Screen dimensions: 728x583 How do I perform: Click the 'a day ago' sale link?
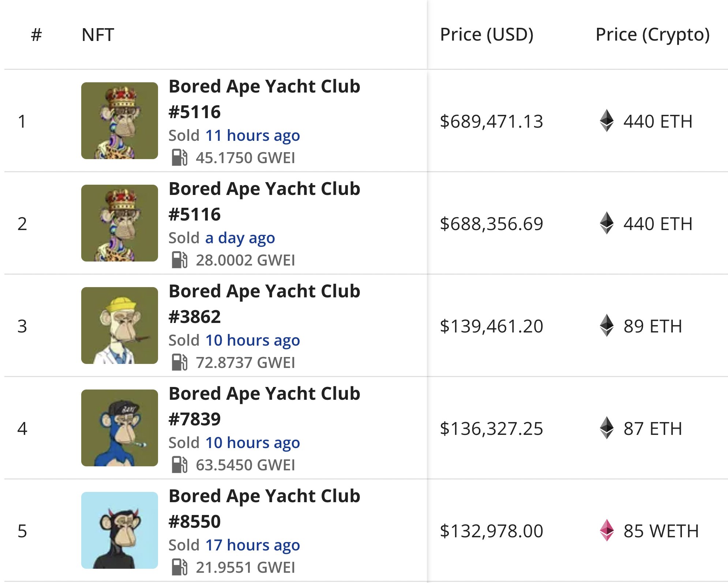[x=240, y=238]
